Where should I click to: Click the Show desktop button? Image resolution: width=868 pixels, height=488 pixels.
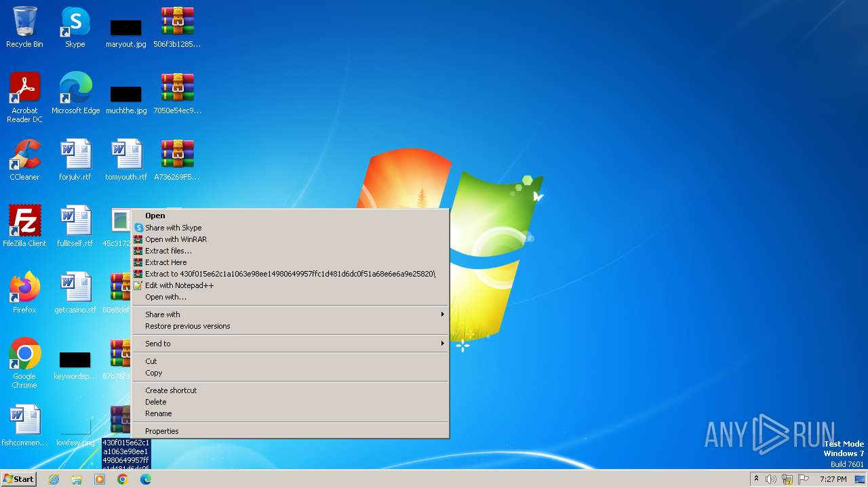(860, 479)
